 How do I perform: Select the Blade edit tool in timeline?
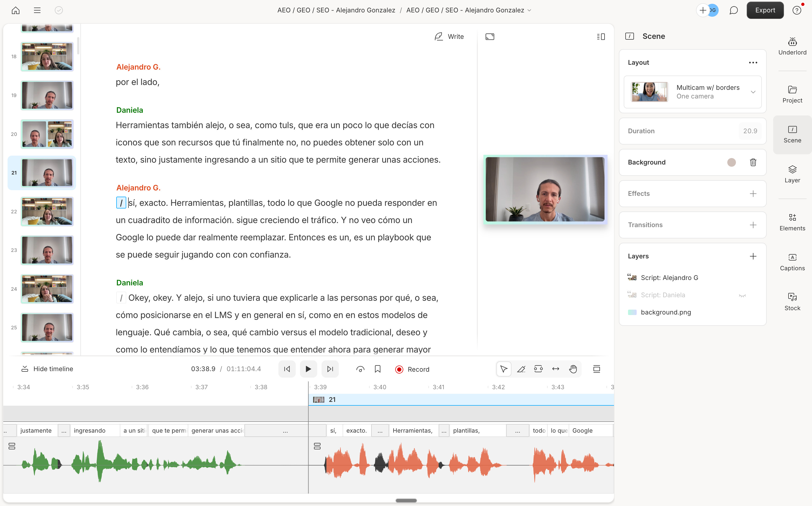tap(521, 369)
